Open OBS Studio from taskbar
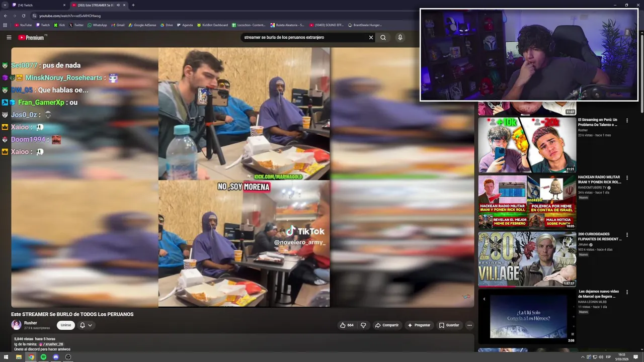Screen dimensions: 644x362 [x=68, y=357]
